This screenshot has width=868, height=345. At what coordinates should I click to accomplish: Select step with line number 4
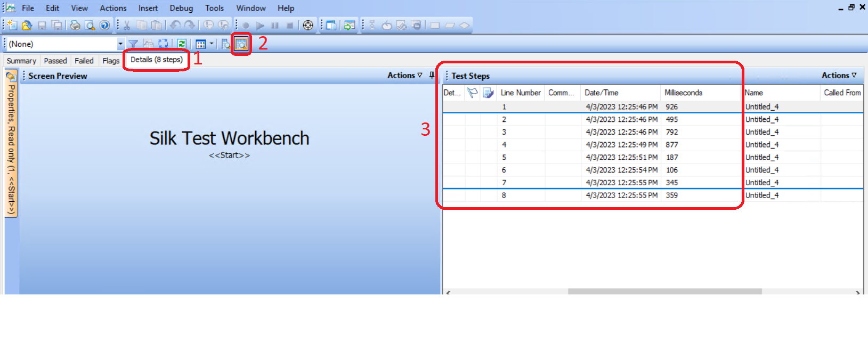653,144
